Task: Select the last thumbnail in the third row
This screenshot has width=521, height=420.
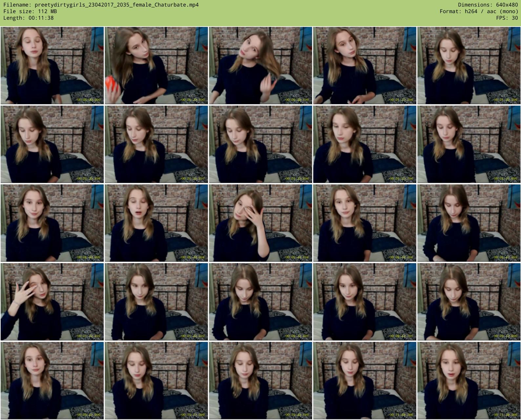Action: 469,223
